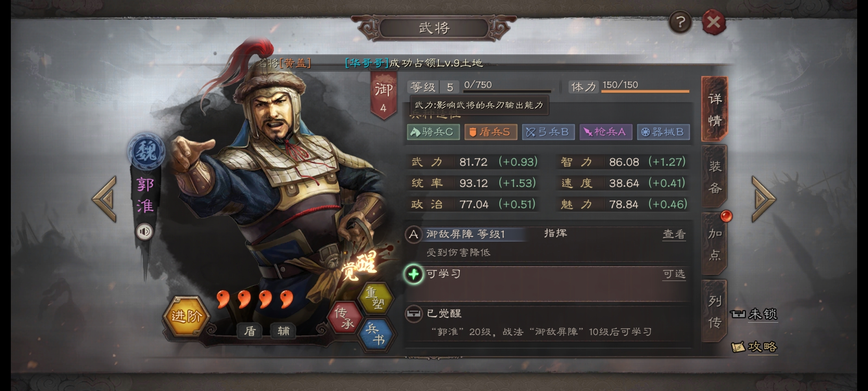Tap the green plus learnable skill icon
Screen dimensions: 868x391
pos(413,274)
